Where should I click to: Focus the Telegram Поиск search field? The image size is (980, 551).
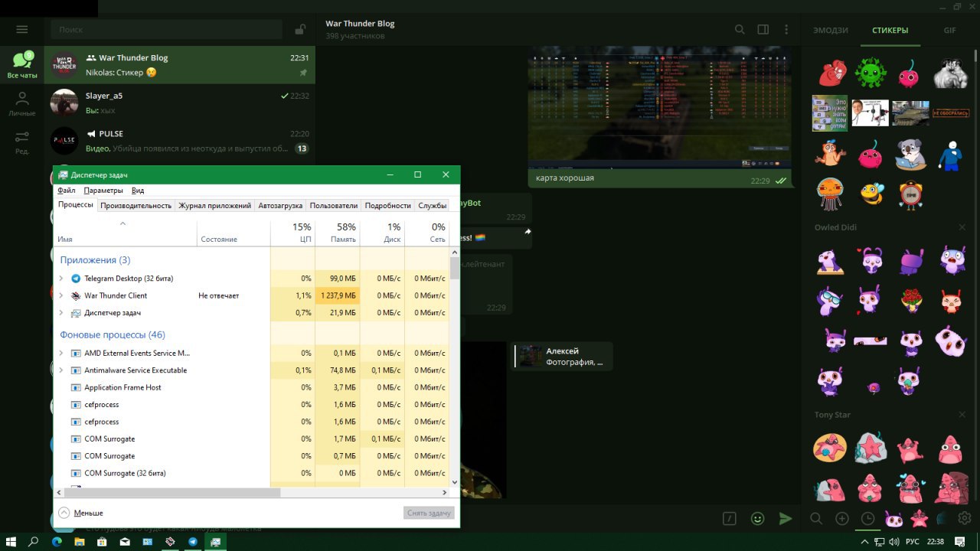click(x=166, y=30)
